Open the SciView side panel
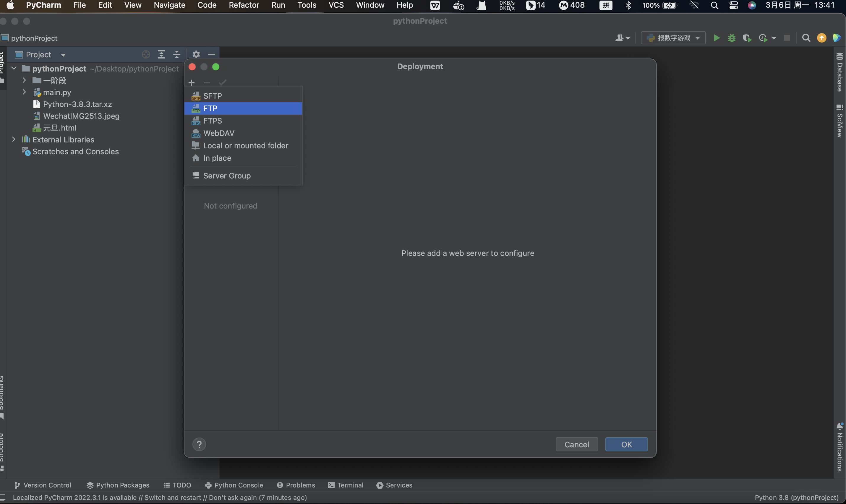The height and width of the screenshot is (504, 846). [840, 121]
